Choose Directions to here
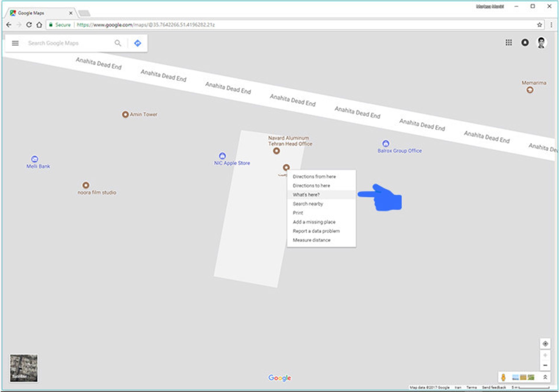The width and height of the screenshot is (560, 392). 321,185
